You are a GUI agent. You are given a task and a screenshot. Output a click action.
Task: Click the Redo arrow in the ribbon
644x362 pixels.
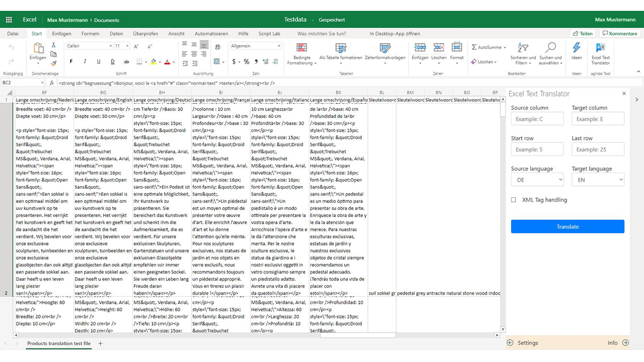pos(12,62)
